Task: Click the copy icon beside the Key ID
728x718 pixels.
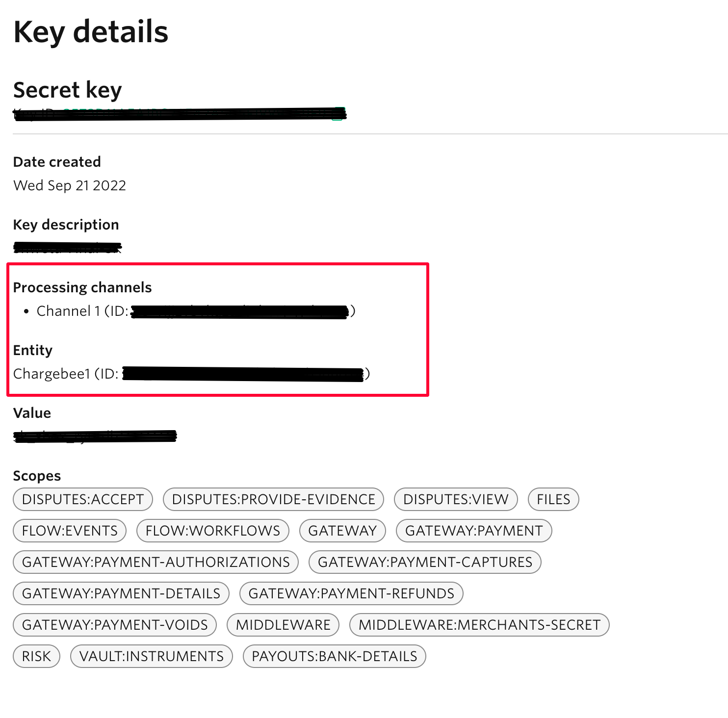Action: tap(338, 114)
